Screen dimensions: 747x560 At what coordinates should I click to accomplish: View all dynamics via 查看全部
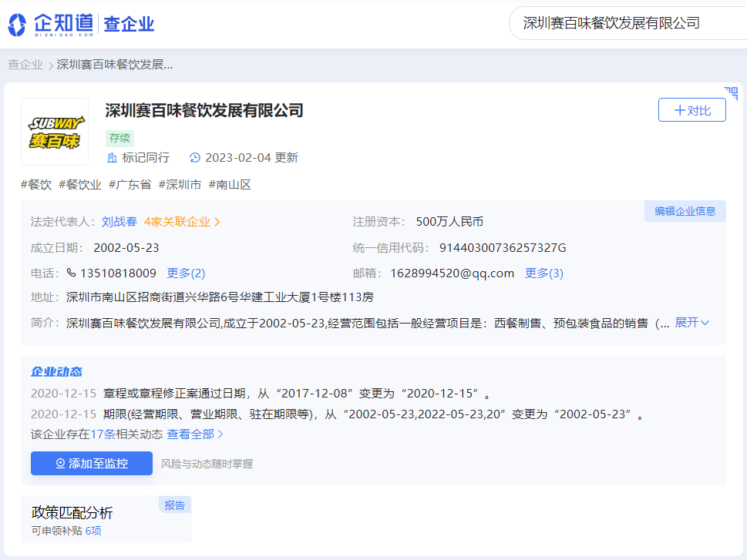195,434
